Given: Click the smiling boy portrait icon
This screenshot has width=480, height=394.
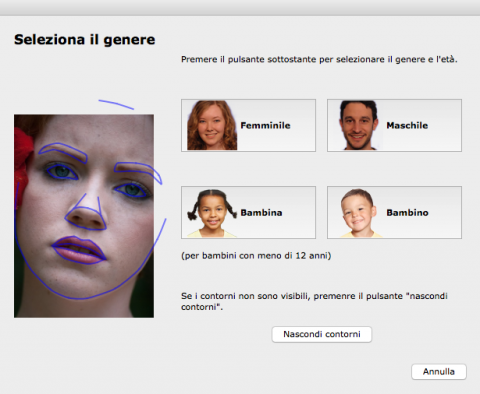Looking at the screenshot, I should [x=359, y=213].
